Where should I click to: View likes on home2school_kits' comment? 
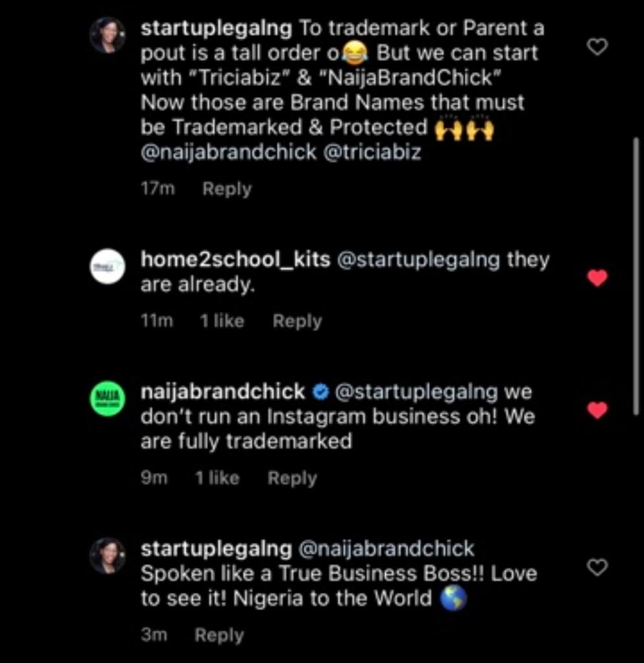(x=222, y=321)
